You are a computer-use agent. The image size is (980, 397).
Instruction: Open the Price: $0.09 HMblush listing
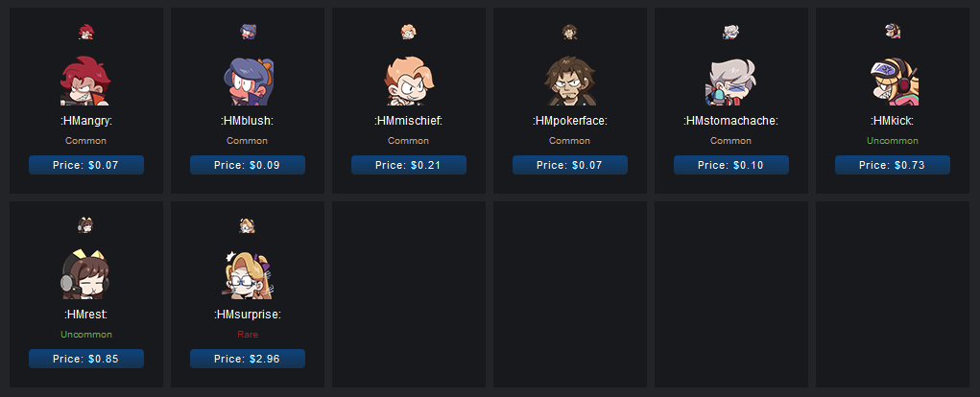pos(248,165)
